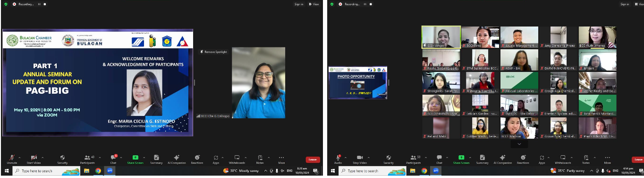Open AI Companion in left Zoom window
644x178 pixels.
[x=177, y=159]
